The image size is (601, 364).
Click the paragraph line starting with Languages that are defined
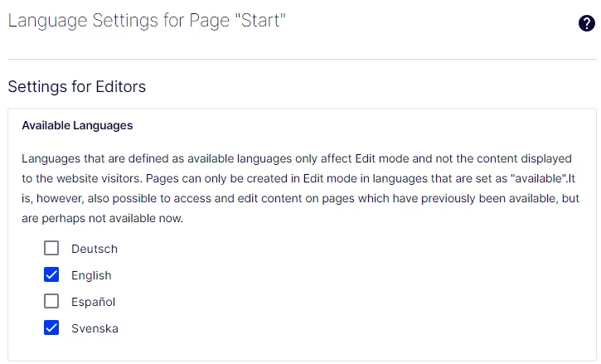point(297,158)
